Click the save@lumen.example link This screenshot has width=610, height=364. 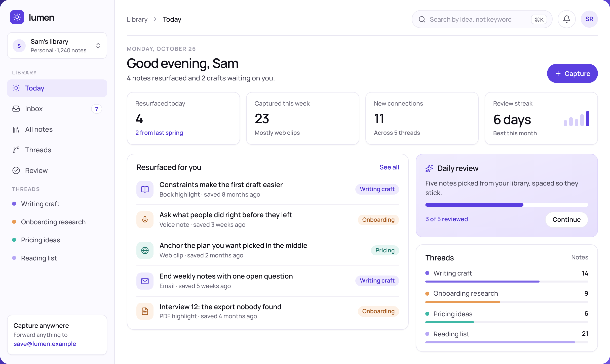click(x=45, y=344)
